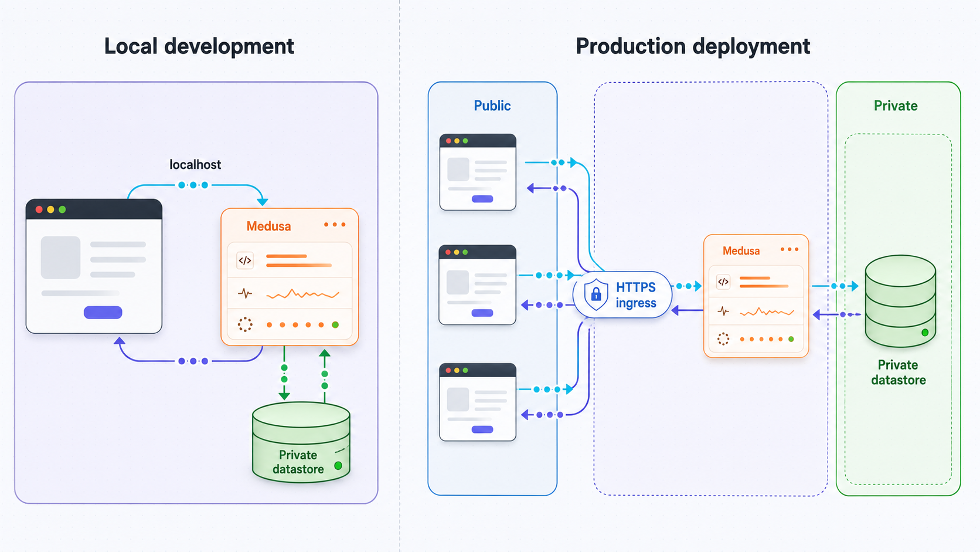This screenshot has width=980, height=552.
Task: Click the dotted circle icon in the local Medusa card
Action: [245, 324]
